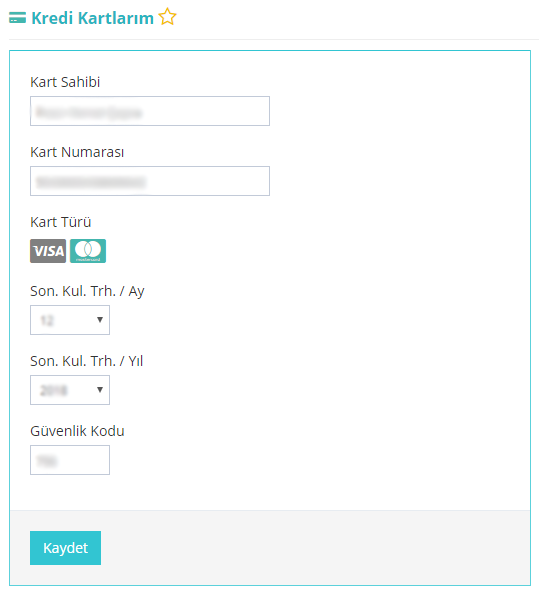
Task: Select the VISA card type
Action: [48, 251]
